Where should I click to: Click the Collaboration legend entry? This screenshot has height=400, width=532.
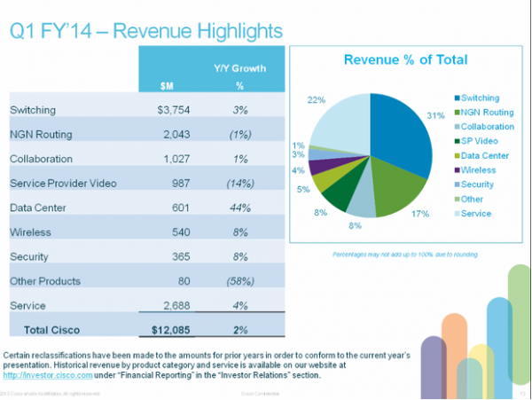click(x=484, y=127)
